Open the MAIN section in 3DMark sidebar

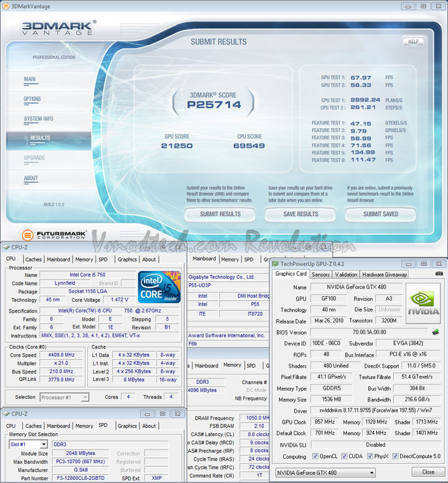(x=30, y=79)
